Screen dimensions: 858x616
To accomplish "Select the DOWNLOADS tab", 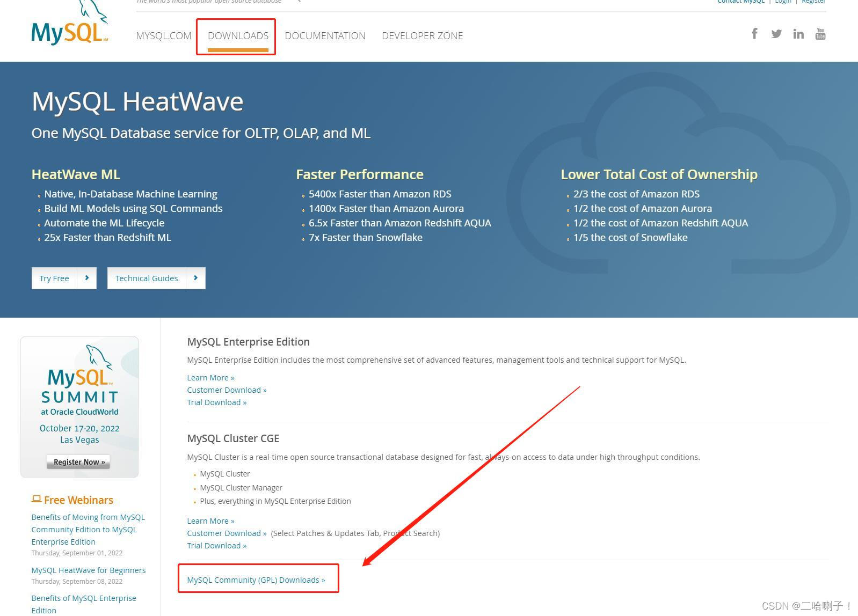I will 238,36.
